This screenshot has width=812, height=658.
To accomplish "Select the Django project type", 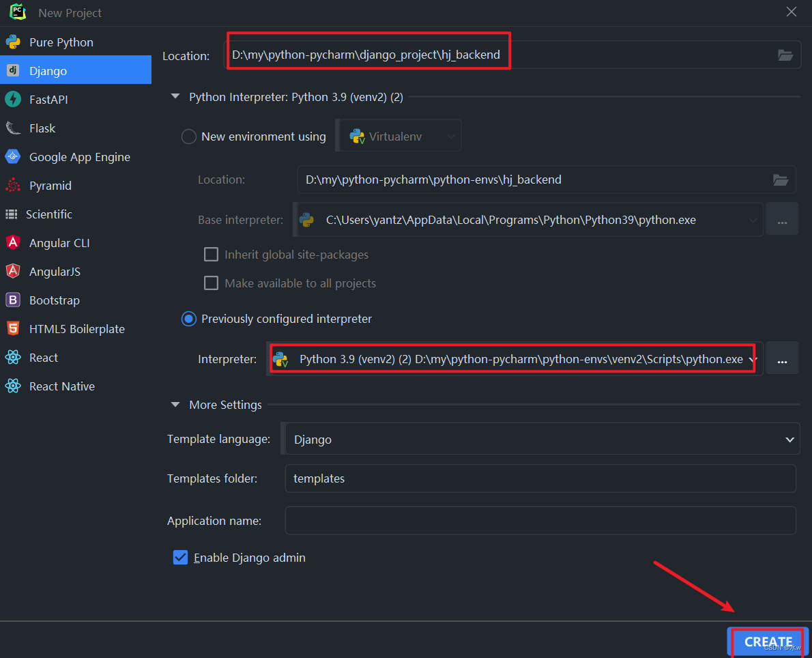I will 76,70.
